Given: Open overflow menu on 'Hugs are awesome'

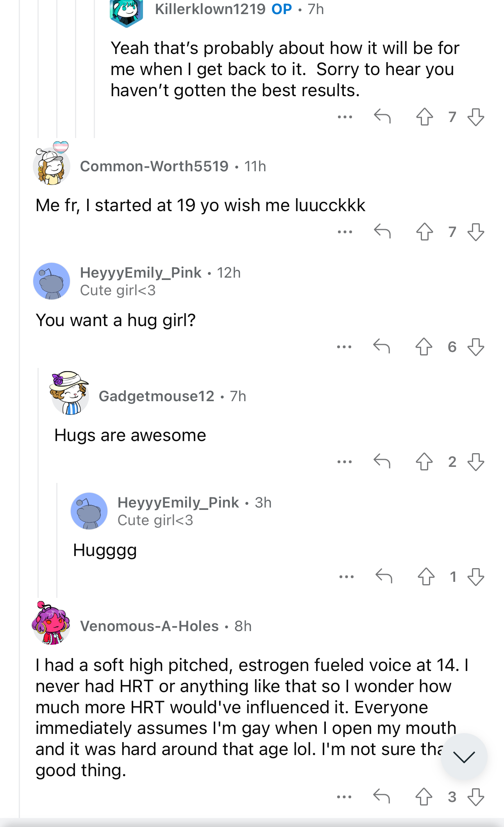Looking at the screenshot, I should pos(345,462).
